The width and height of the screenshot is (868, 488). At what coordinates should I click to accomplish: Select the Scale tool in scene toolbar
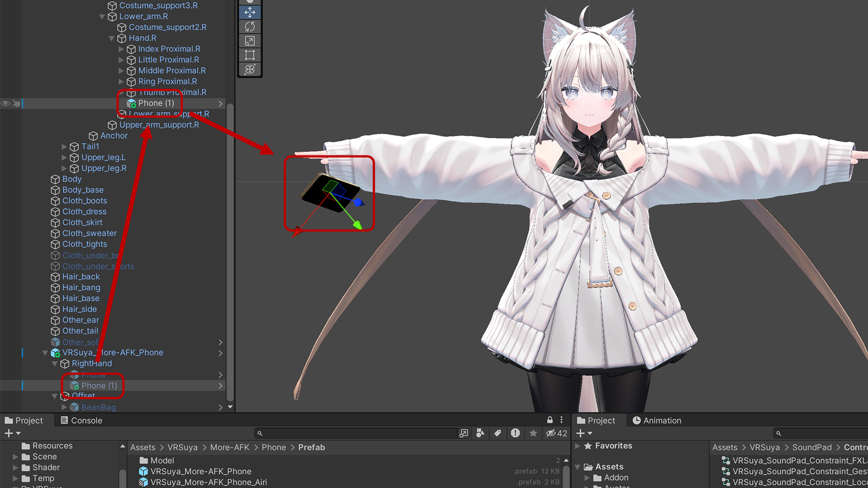(250, 41)
